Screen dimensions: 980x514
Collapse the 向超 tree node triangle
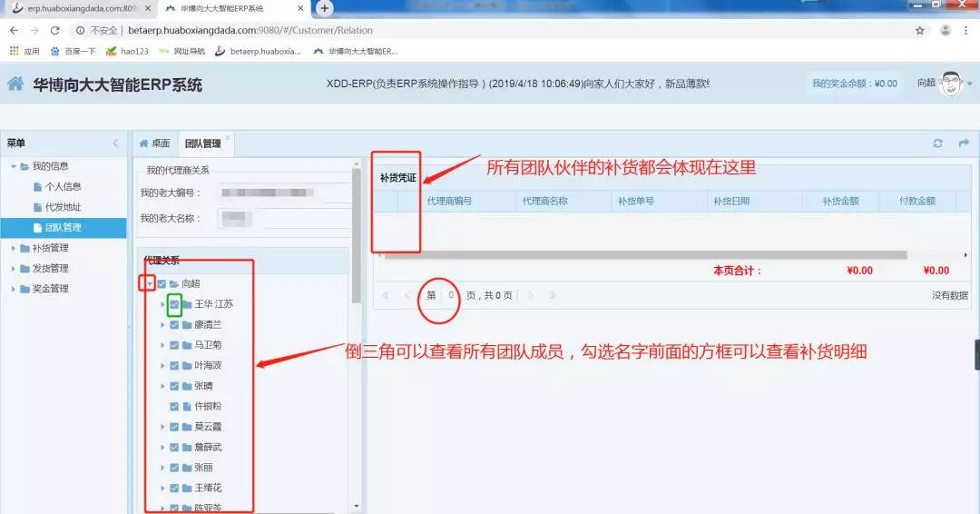(150, 284)
